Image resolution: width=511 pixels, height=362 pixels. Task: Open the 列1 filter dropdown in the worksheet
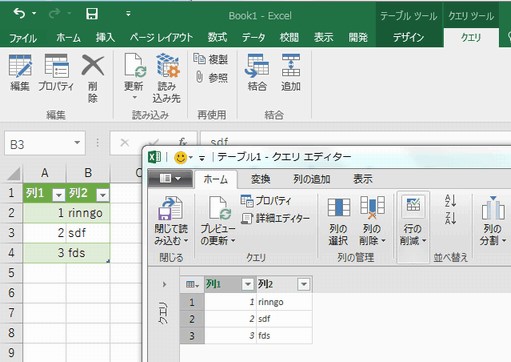coord(59,195)
